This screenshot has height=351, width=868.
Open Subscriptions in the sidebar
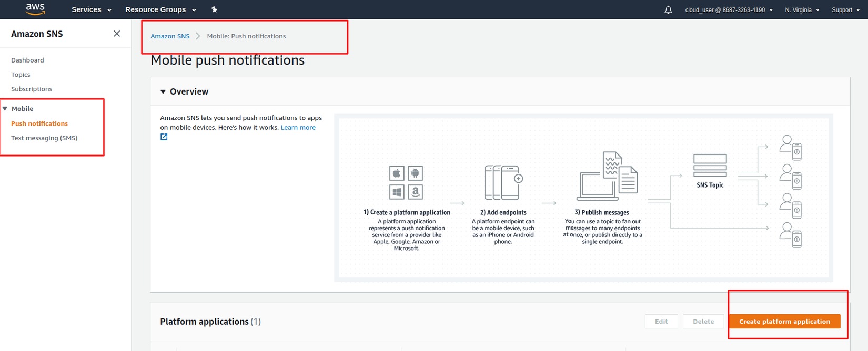click(32, 89)
